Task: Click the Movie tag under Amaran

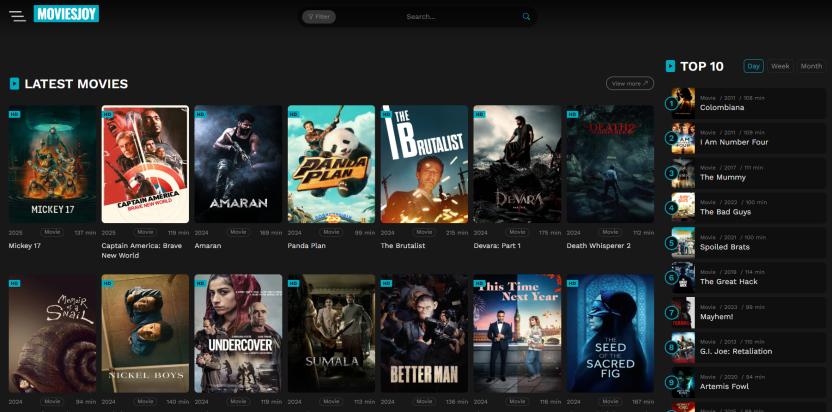Action: coord(238,232)
